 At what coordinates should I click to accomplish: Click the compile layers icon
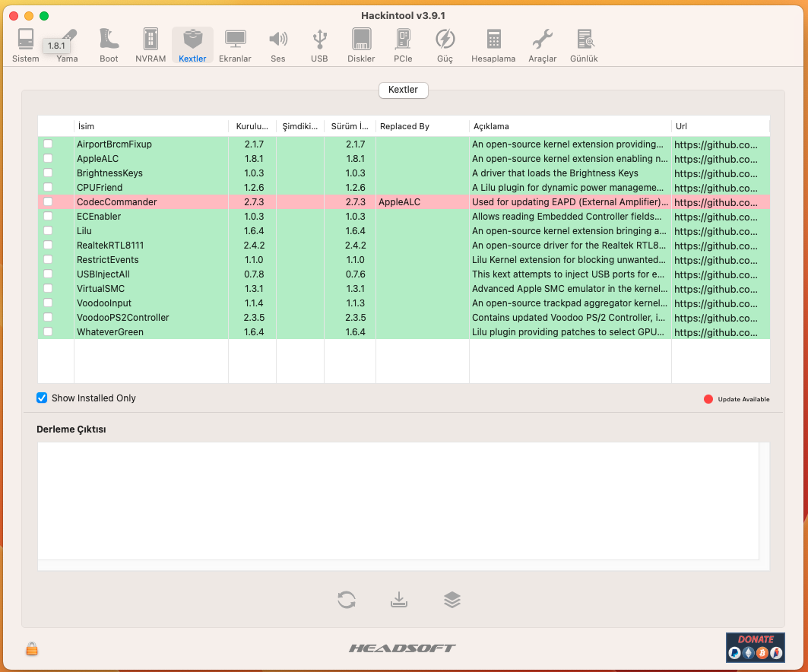coord(452,599)
